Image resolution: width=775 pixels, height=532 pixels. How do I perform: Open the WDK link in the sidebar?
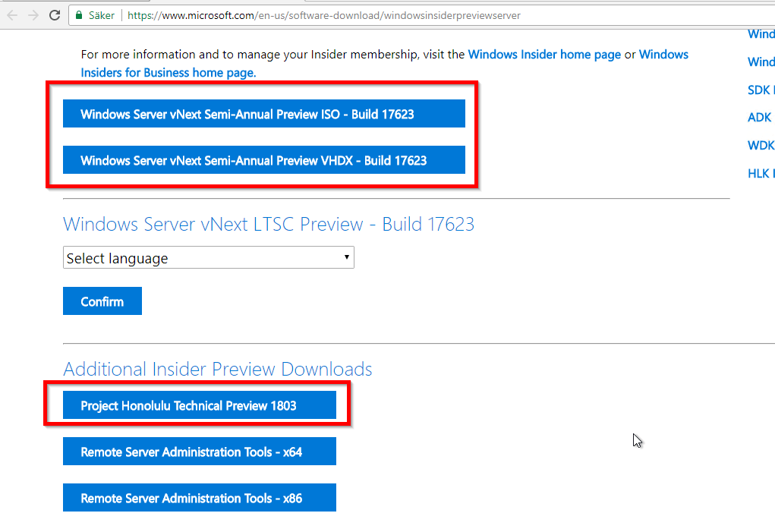pos(761,145)
